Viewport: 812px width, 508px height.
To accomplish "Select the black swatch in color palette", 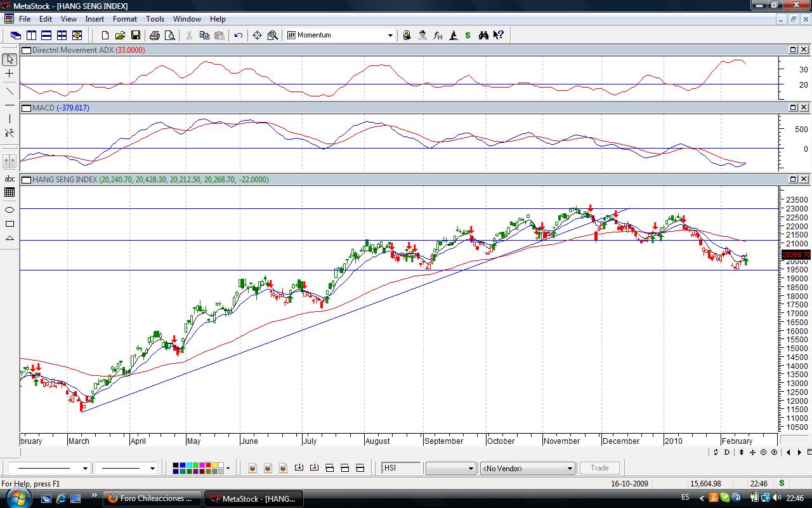I will coord(176,465).
